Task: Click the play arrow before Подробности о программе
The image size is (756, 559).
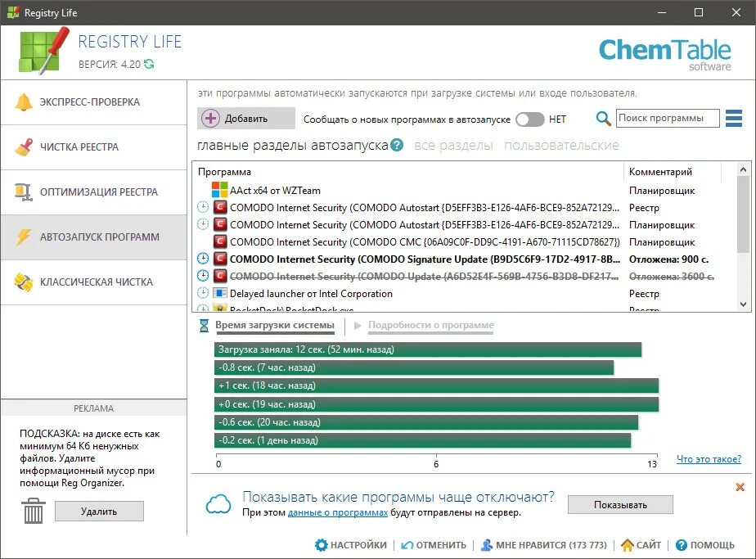Action: coord(358,326)
